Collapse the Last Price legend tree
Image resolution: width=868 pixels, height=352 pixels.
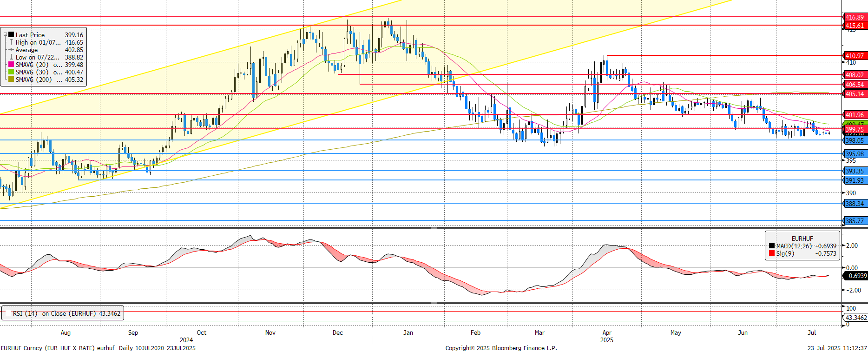click(6, 35)
